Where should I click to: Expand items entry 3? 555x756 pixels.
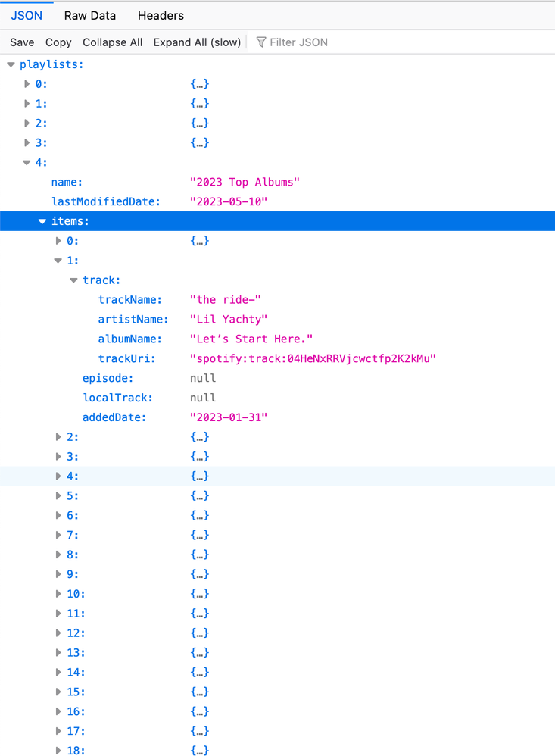pos(58,457)
